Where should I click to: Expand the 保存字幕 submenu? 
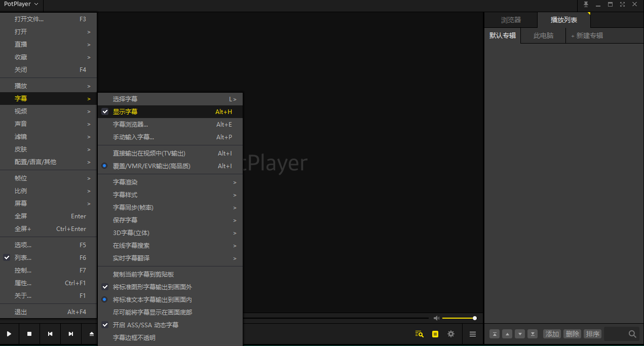pyautogui.click(x=170, y=220)
